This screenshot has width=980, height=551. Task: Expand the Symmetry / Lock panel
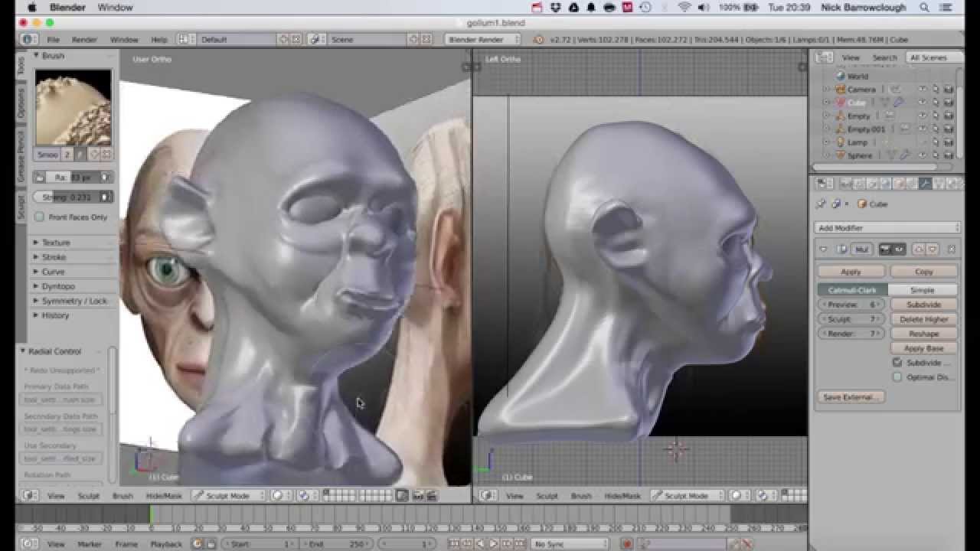pos(73,301)
